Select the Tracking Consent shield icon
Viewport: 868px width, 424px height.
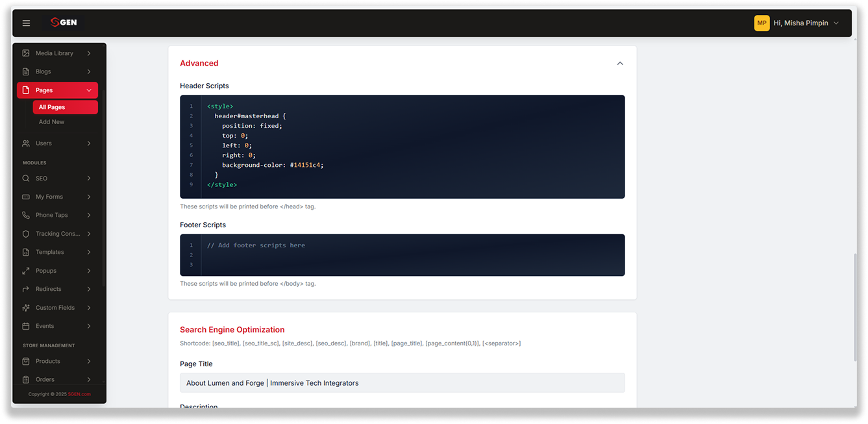(x=26, y=234)
